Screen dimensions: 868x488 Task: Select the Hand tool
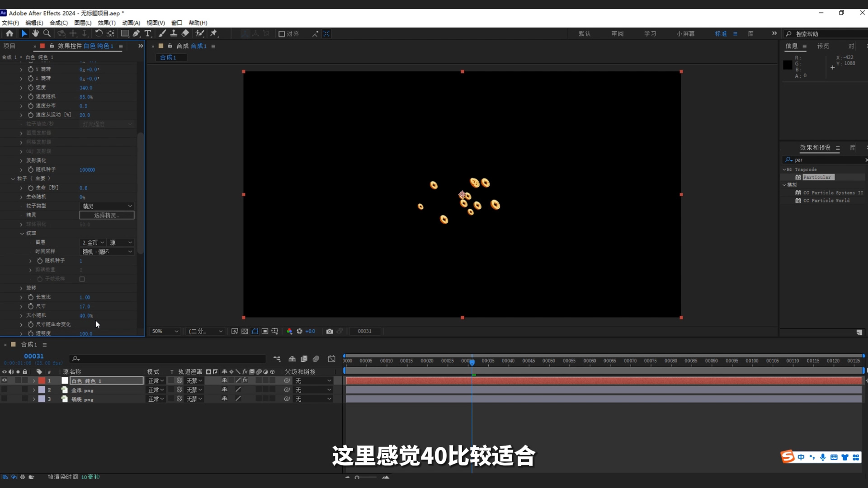(35, 33)
